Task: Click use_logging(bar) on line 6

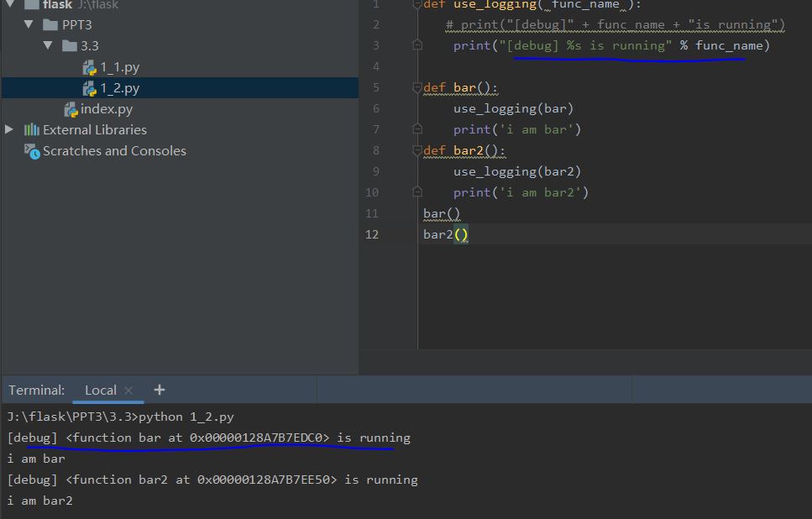Action: tap(513, 109)
